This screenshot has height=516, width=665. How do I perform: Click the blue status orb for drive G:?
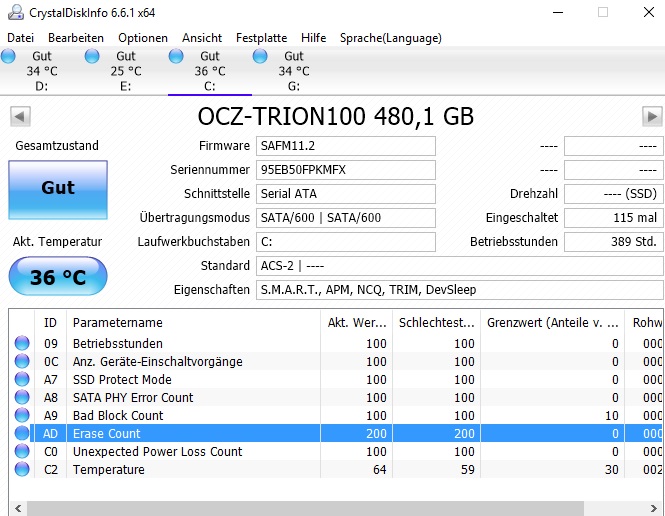260,56
